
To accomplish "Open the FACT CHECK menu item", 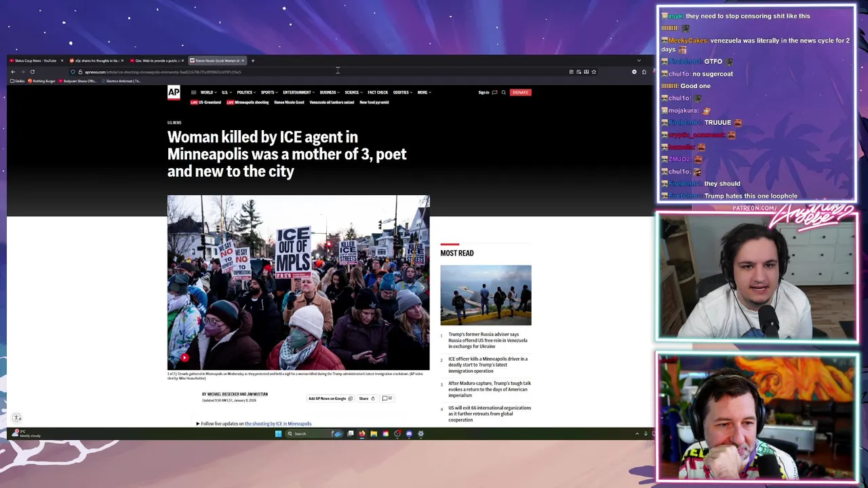I will click(378, 92).
